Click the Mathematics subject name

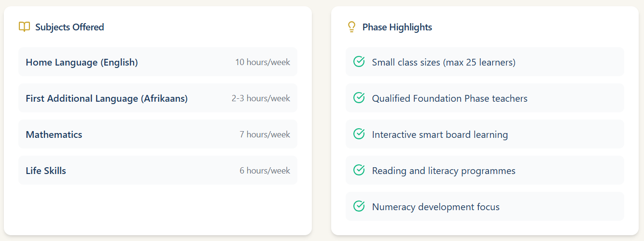54,134
